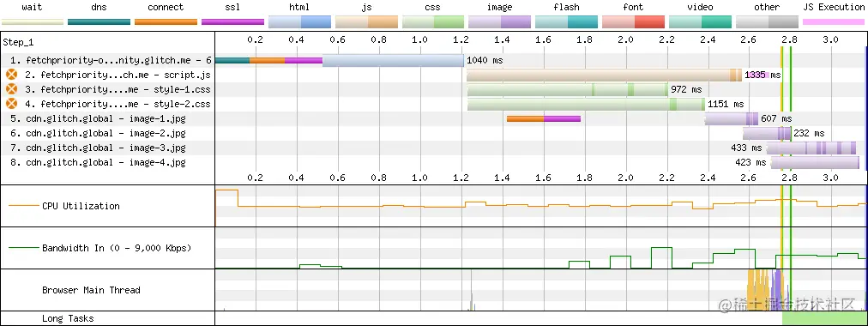Click the image-3.jpg request label
This screenshot has width=868, height=326.
[x=98, y=148]
